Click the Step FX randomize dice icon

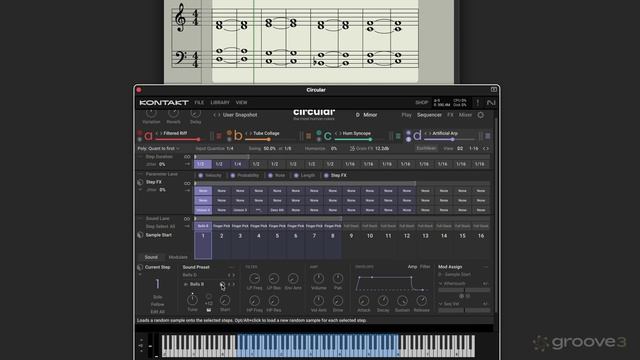[140, 182]
